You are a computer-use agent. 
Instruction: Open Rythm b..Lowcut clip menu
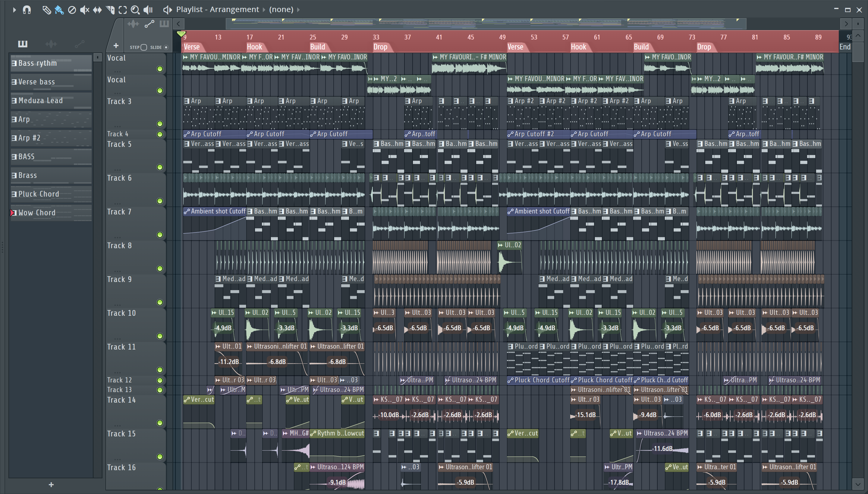coord(313,433)
